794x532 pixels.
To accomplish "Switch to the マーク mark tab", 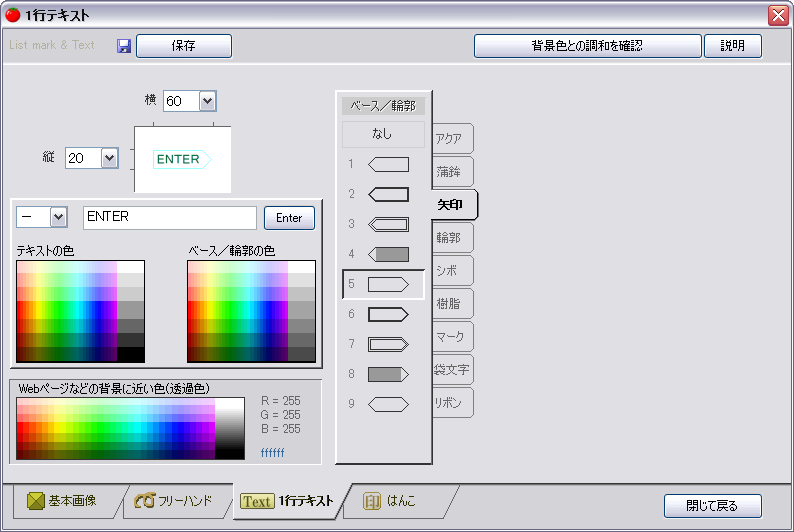I will (x=453, y=337).
